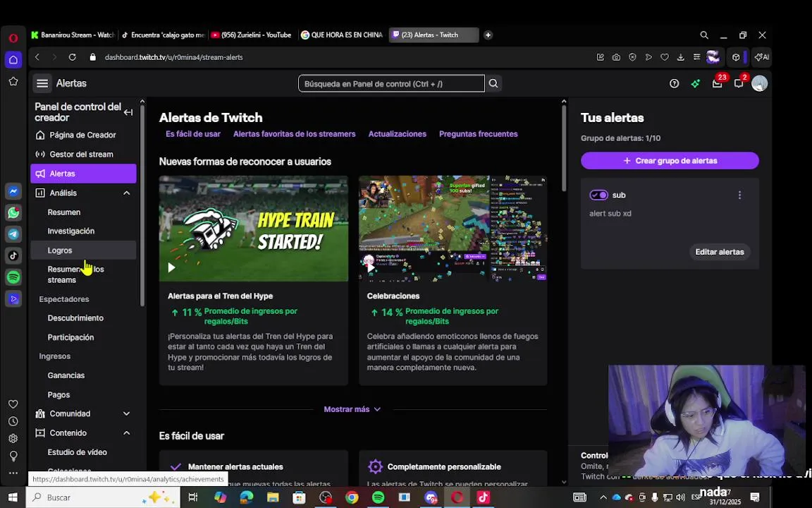Open Google Chrome from the taskbar
The height and width of the screenshot is (508, 812).
(352, 497)
